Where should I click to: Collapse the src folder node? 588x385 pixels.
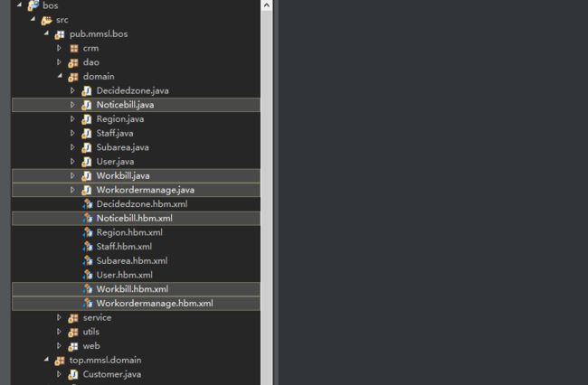coord(33,18)
